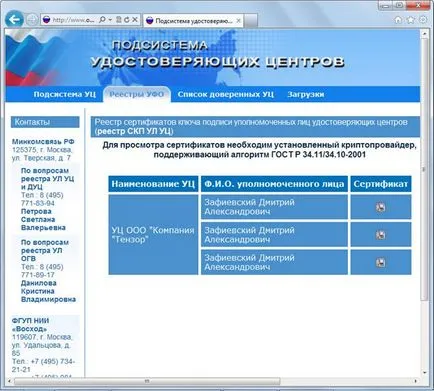Click the vertical scrollbar up arrow

424,34
